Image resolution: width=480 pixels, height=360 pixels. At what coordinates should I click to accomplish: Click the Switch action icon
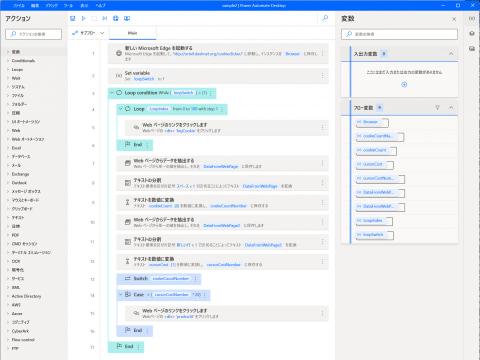127,278
